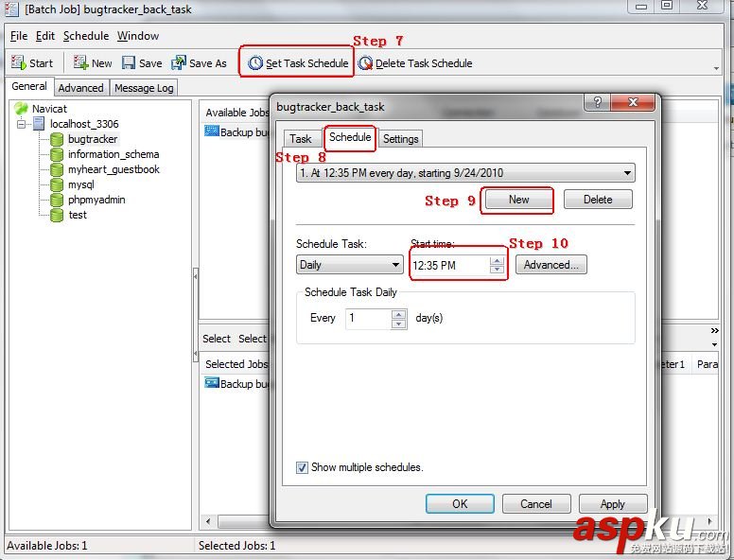Switch to the Task tab
This screenshot has height=560, width=734.
[301, 139]
